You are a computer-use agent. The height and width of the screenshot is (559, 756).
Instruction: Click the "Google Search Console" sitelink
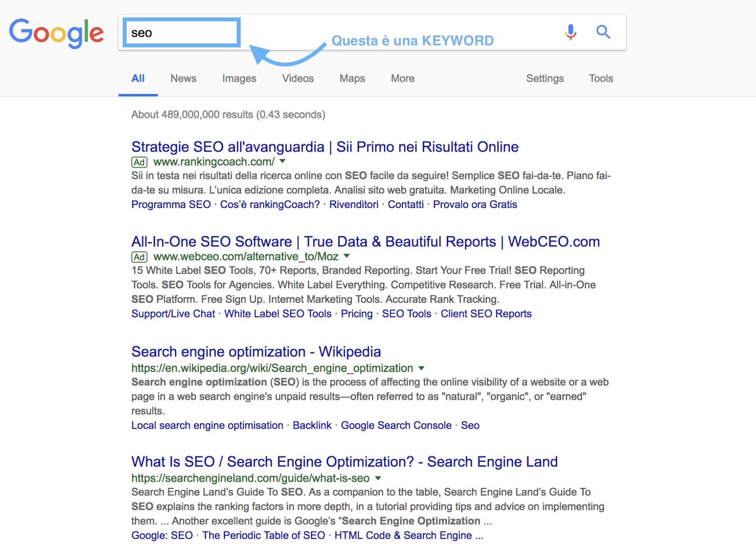coord(396,425)
